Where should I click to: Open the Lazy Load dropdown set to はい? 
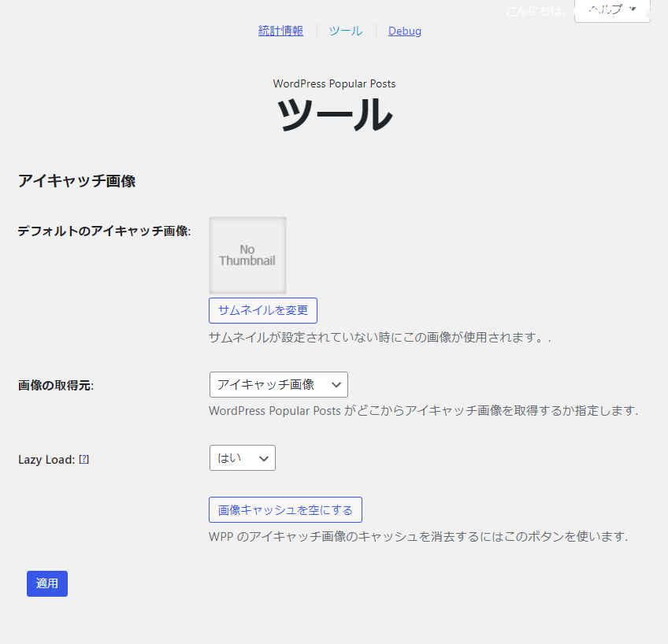[x=242, y=457]
